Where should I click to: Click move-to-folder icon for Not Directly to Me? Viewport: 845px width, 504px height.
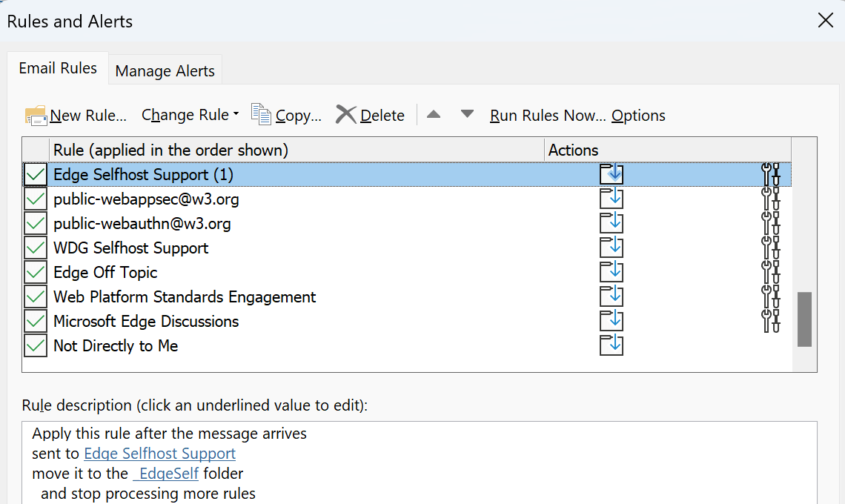pyautogui.click(x=612, y=345)
